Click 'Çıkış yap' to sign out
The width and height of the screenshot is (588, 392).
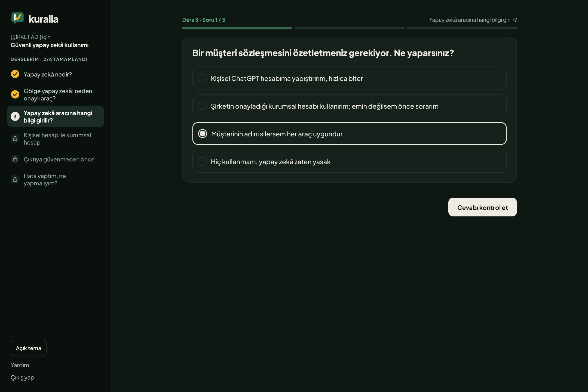[x=22, y=378]
